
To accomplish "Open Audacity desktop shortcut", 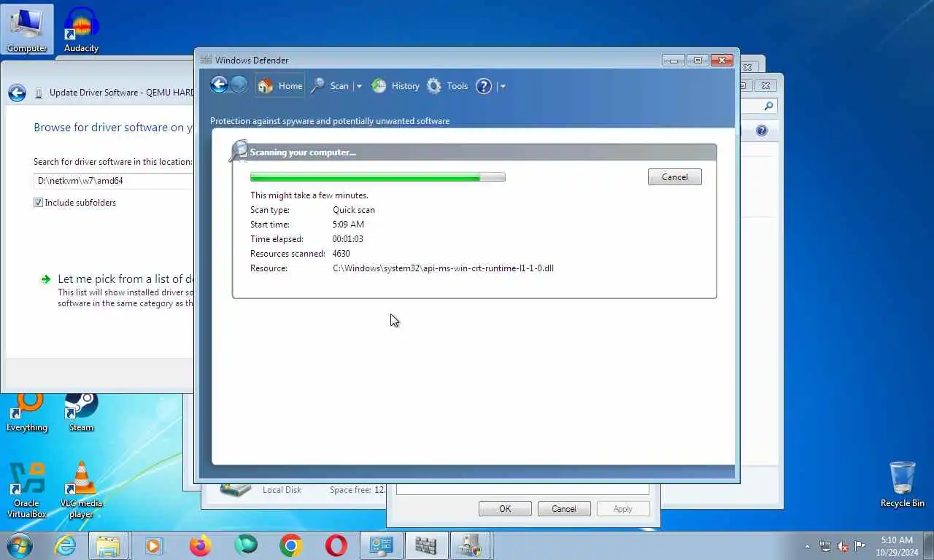I will click(x=81, y=29).
